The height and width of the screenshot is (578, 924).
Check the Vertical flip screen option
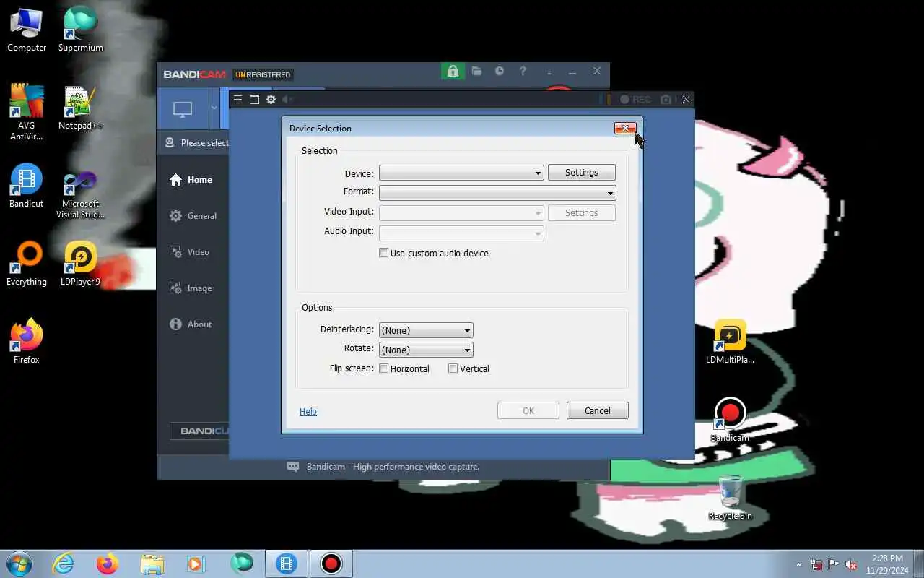(x=453, y=368)
